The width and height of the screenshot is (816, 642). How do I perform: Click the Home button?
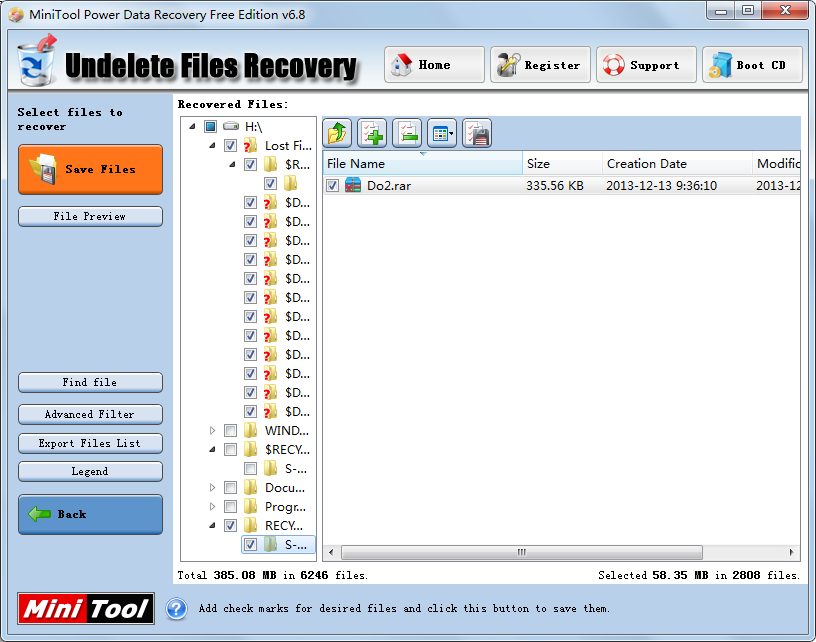[x=435, y=65]
